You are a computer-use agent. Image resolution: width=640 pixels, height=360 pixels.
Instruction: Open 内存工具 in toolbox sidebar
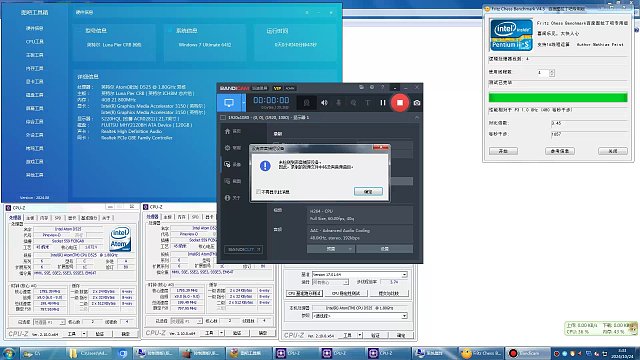pos(34,68)
